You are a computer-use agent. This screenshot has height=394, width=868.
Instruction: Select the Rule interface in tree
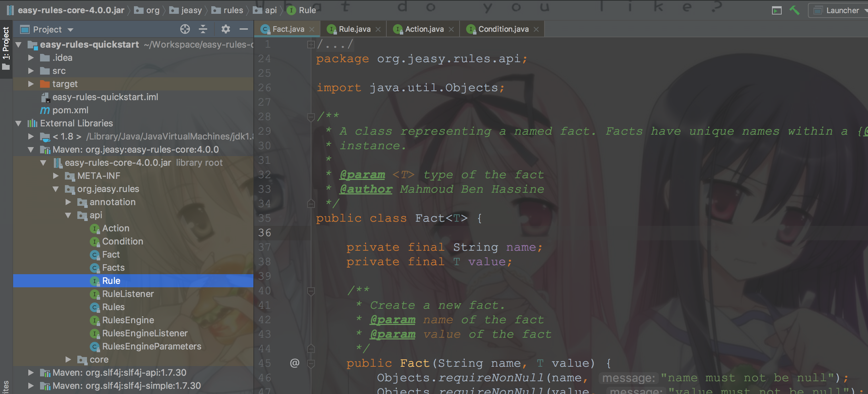[133, 281]
